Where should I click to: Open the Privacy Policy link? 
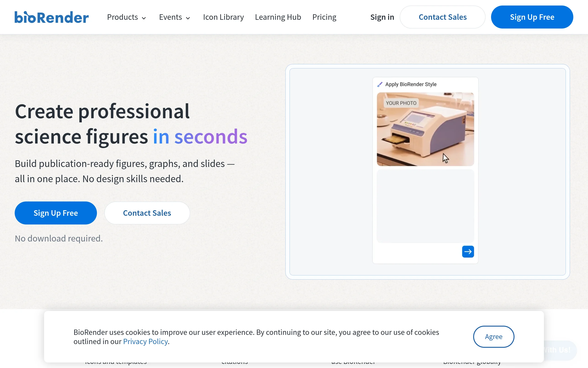click(x=145, y=342)
